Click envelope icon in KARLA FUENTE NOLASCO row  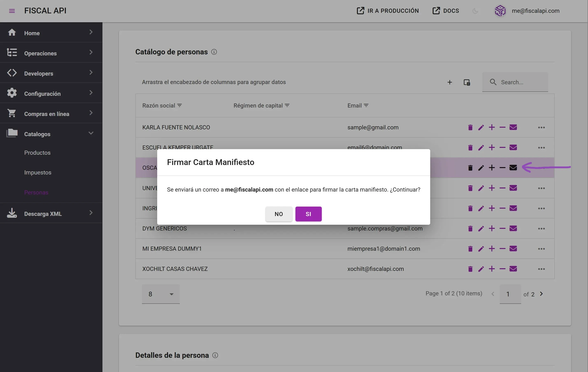(x=513, y=127)
